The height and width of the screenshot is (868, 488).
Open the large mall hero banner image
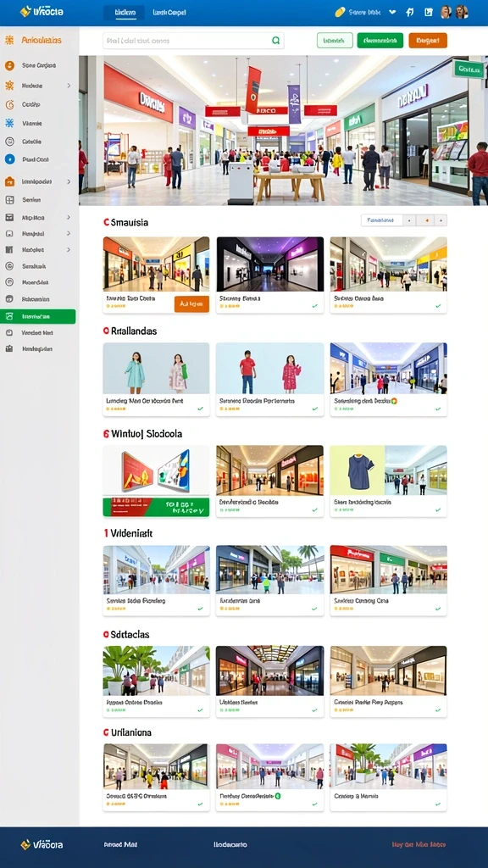pyautogui.click(x=283, y=131)
